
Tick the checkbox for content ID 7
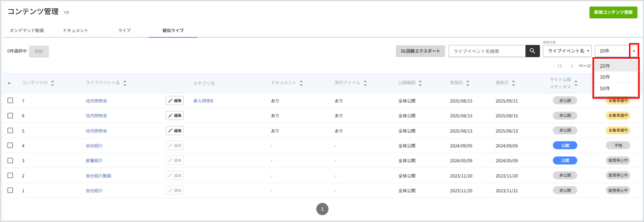pos(10,100)
